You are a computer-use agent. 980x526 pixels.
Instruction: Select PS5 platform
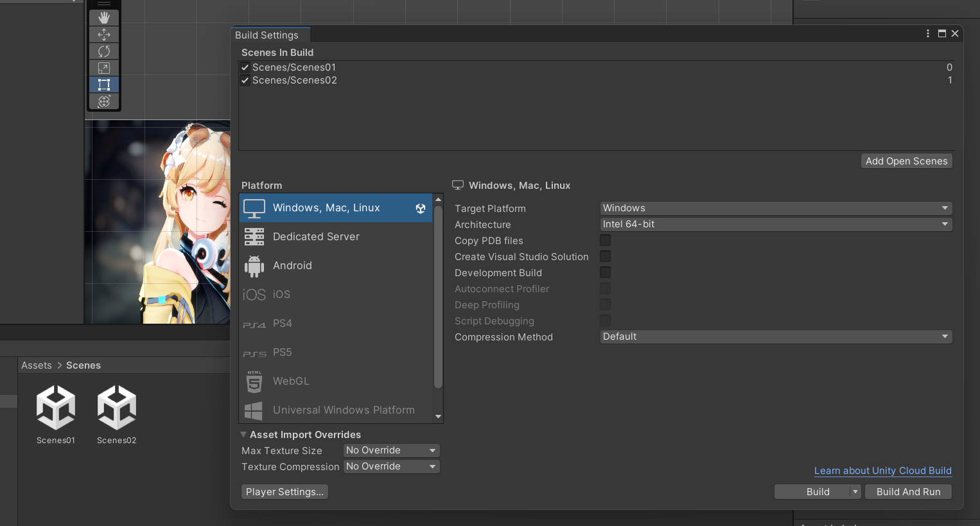[x=336, y=353]
